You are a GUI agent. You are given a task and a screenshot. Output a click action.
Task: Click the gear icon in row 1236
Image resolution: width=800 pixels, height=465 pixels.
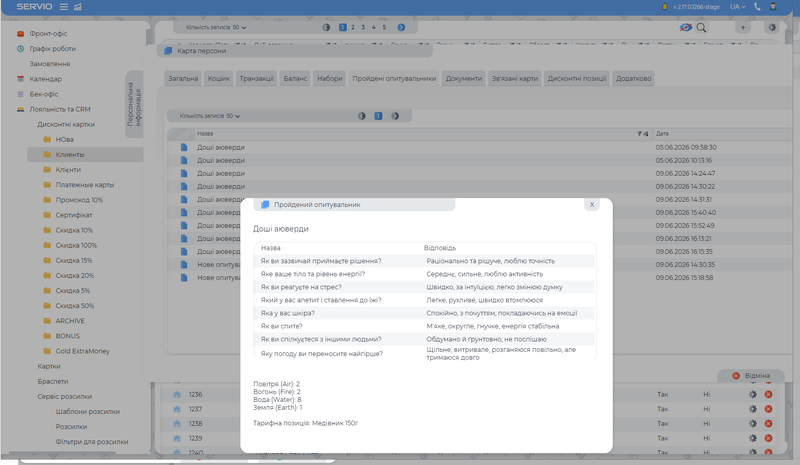[753, 394]
